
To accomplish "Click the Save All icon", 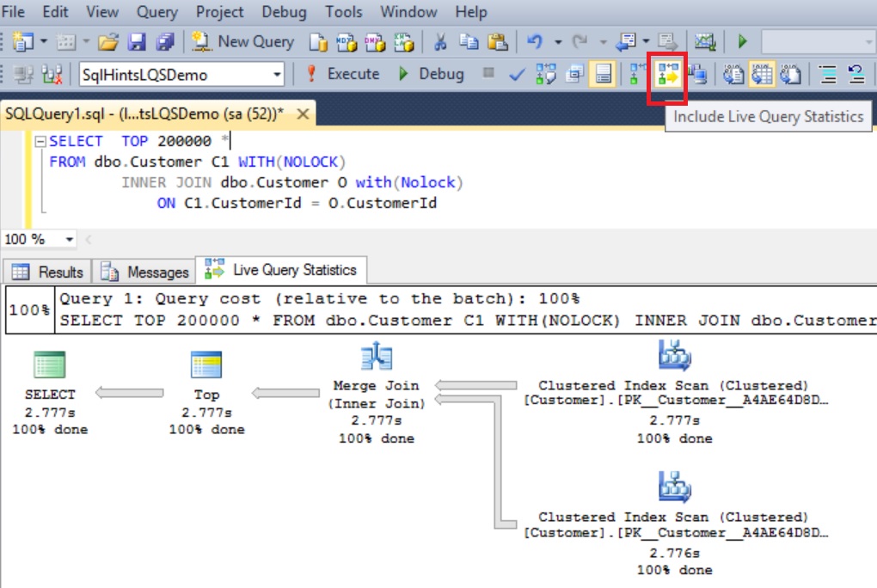I will 165,41.
